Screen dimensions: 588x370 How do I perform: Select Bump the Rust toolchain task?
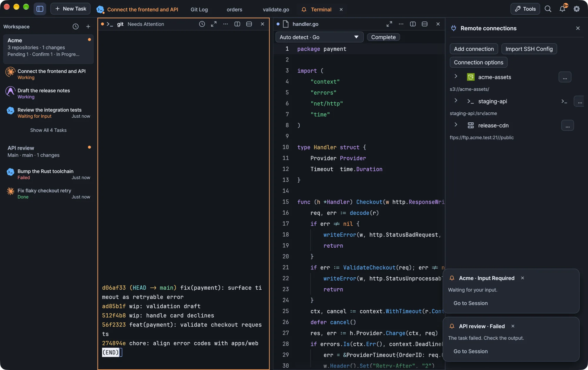pos(49,174)
